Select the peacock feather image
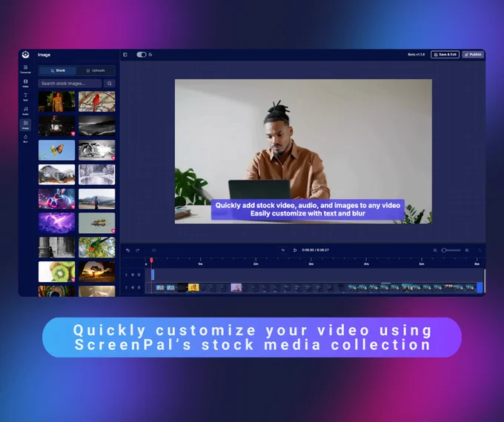Image resolution: width=504 pixels, height=422 pixels. [x=56, y=291]
